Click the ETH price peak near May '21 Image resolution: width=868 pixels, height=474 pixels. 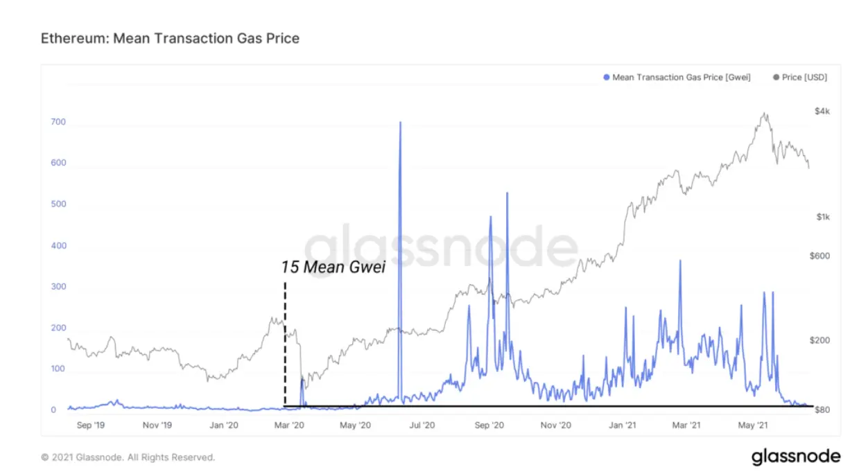(x=764, y=114)
